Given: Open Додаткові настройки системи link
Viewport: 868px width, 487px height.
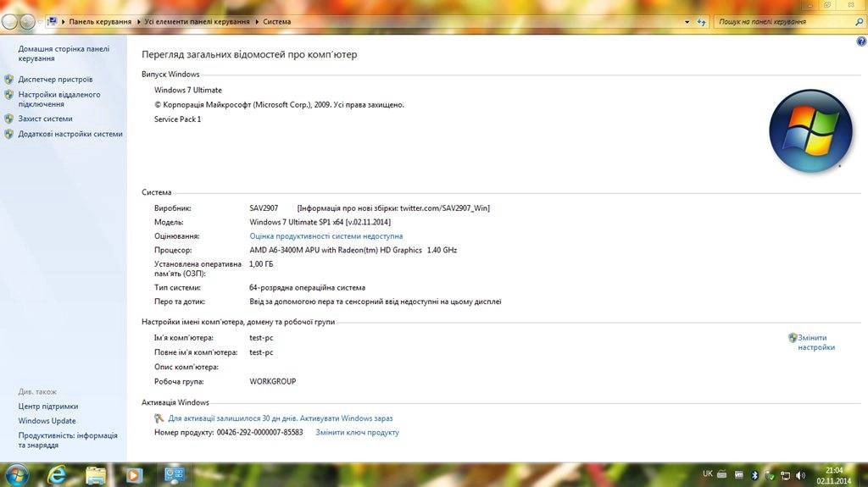Looking at the screenshot, I should click(70, 134).
